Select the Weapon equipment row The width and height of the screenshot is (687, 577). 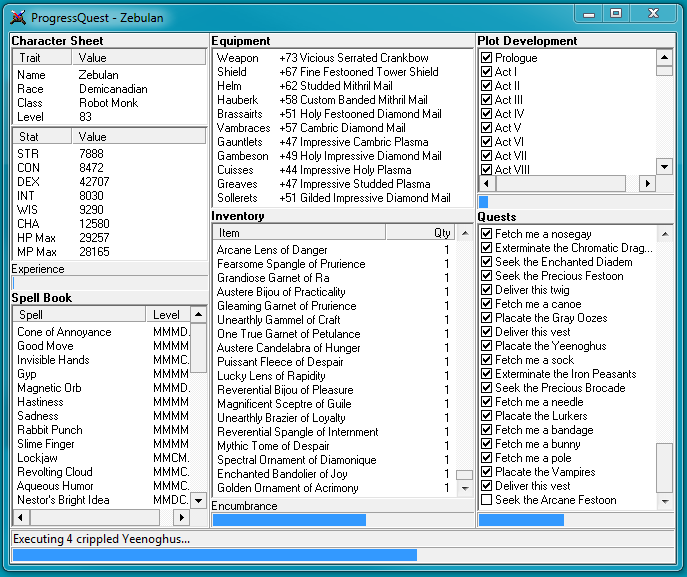point(343,57)
